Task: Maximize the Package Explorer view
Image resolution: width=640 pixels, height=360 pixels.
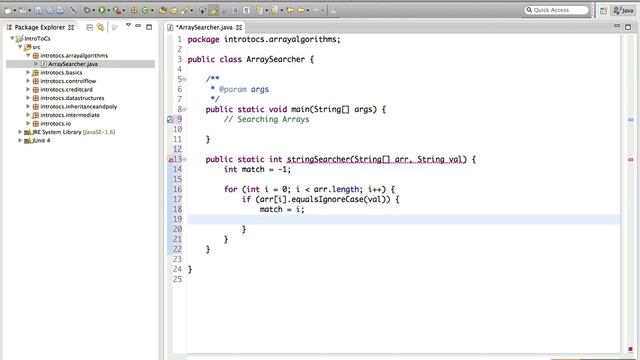Action: (149, 27)
